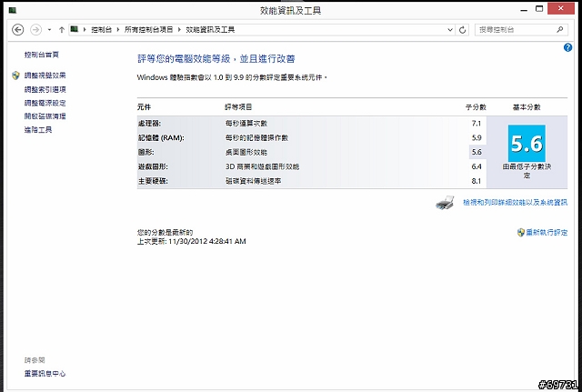This screenshot has width=582, height=392.
Task: Close the window with red X
Action: [561, 8]
